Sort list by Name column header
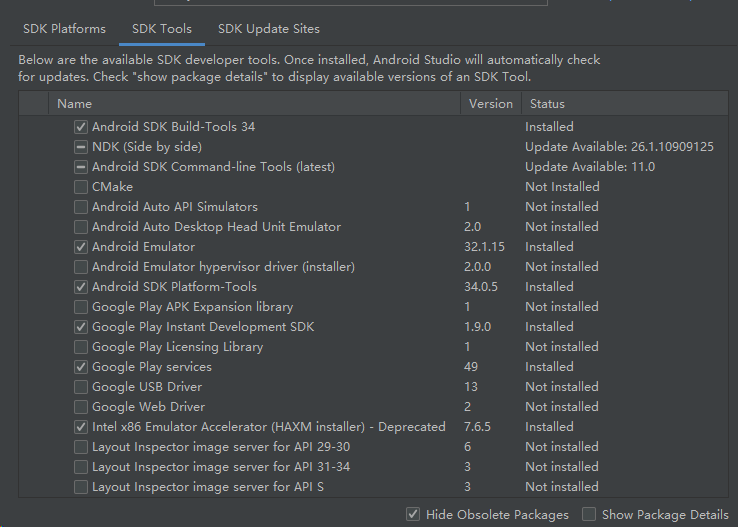The image size is (738, 527). pyautogui.click(x=75, y=103)
